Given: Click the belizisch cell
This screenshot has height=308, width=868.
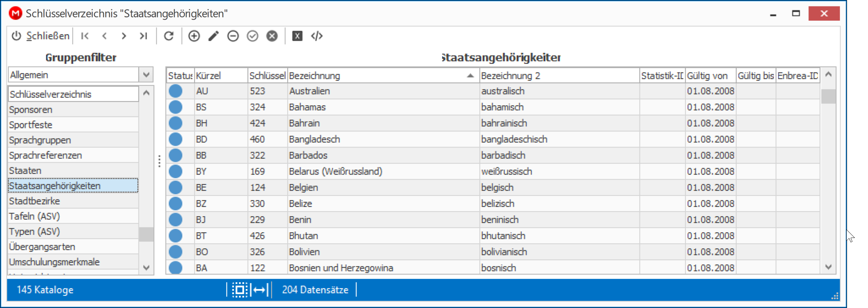Looking at the screenshot, I should [559, 203].
